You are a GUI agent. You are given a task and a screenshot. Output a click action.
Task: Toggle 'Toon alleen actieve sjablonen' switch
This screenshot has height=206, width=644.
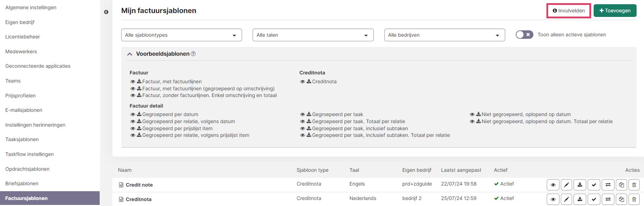pyautogui.click(x=524, y=35)
